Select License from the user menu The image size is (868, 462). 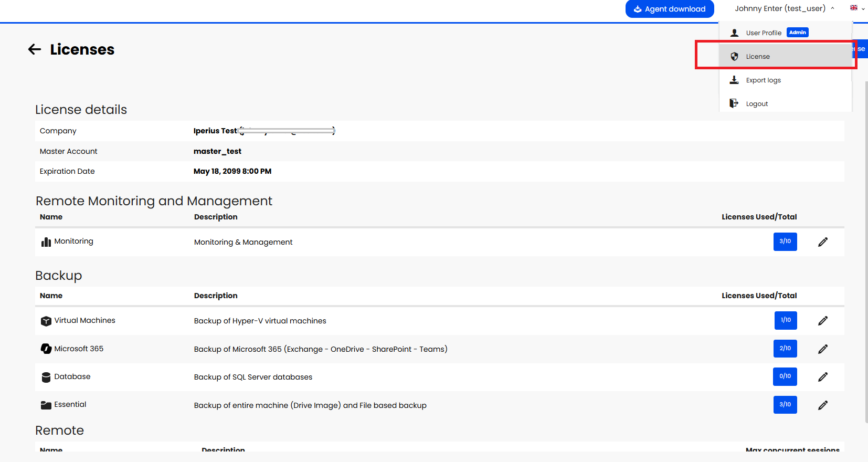click(x=758, y=57)
